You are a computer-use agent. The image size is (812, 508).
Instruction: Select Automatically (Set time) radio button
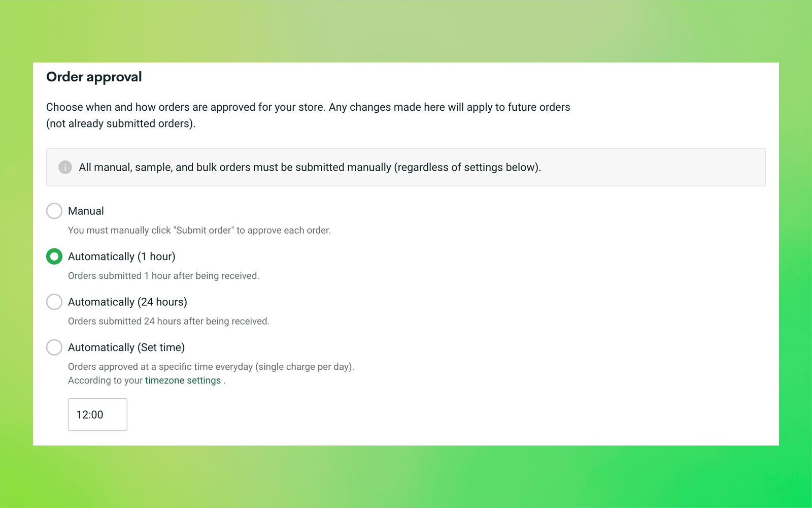click(x=54, y=347)
